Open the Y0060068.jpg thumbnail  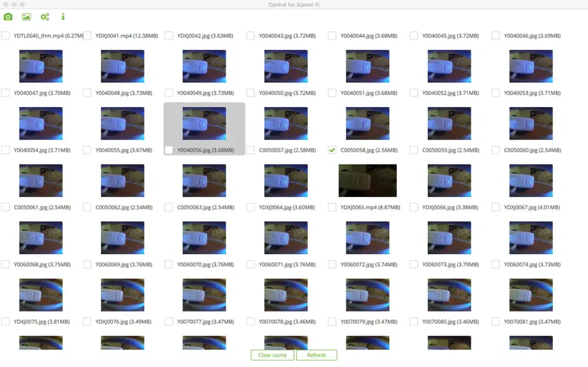[41, 295]
